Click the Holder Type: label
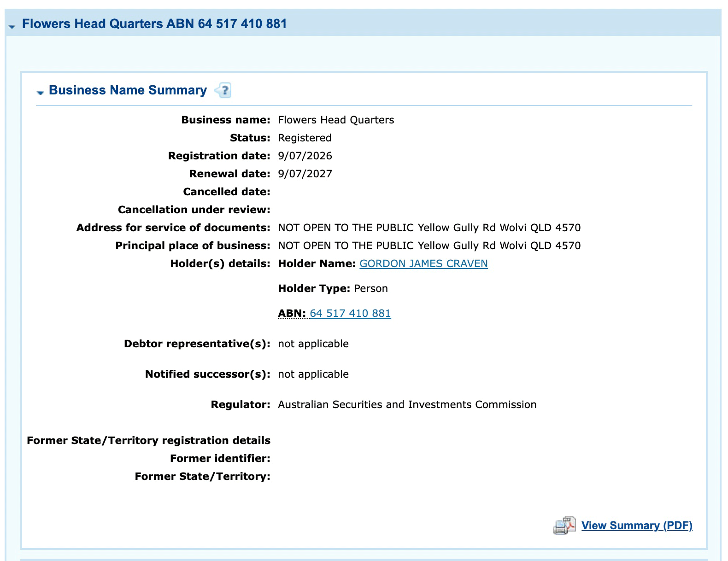 click(314, 288)
